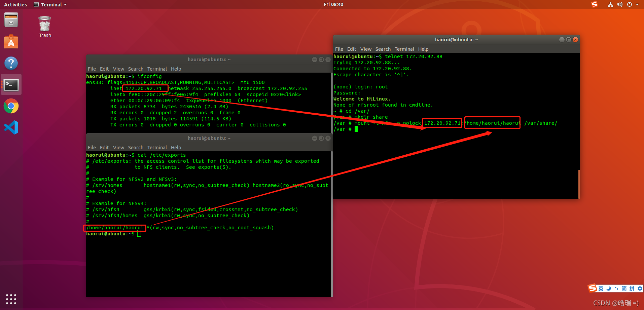644x310 pixels.
Task: Maximize the ifconfig terminal window
Action: (321, 60)
